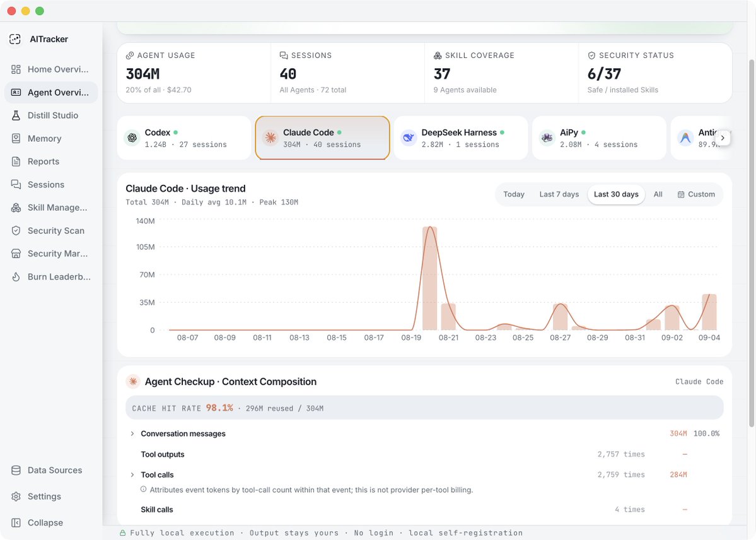Click the cache hit rate 98.1%
The height and width of the screenshot is (540, 756).
point(219,408)
